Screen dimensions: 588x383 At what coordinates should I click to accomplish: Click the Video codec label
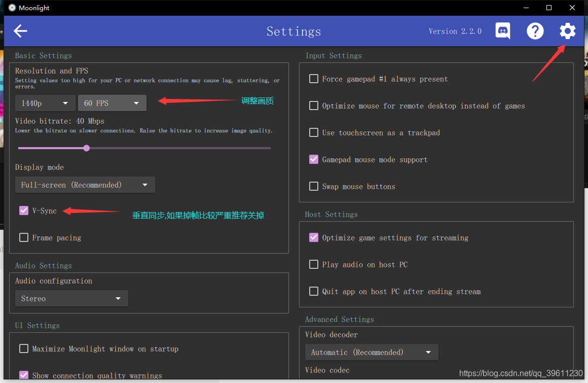click(327, 370)
